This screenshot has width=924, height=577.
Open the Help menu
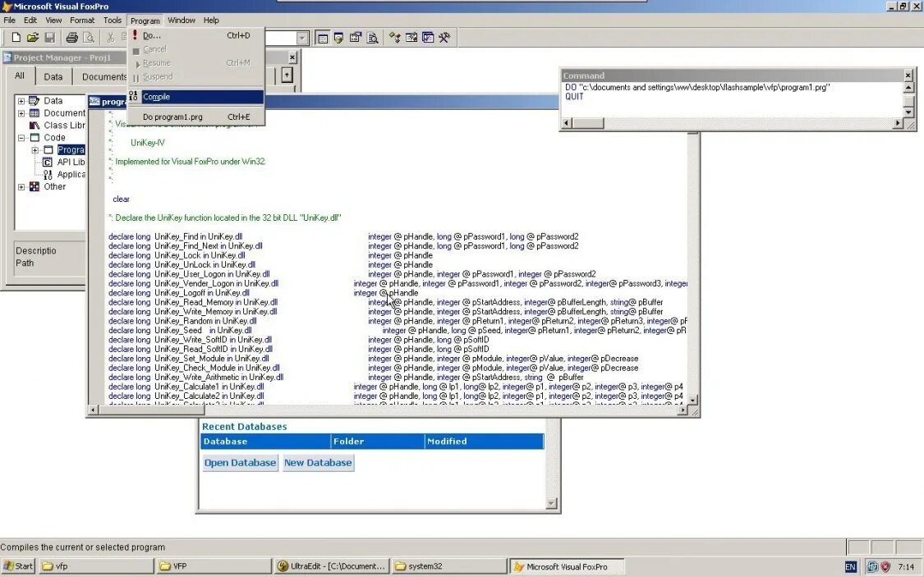coord(211,20)
